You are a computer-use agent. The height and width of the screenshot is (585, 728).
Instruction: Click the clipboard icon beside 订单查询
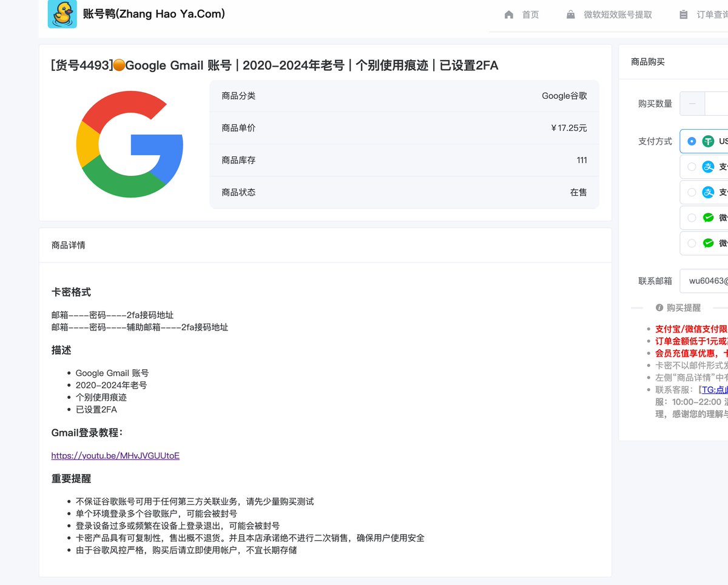pyautogui.click(x=684, y=15)
